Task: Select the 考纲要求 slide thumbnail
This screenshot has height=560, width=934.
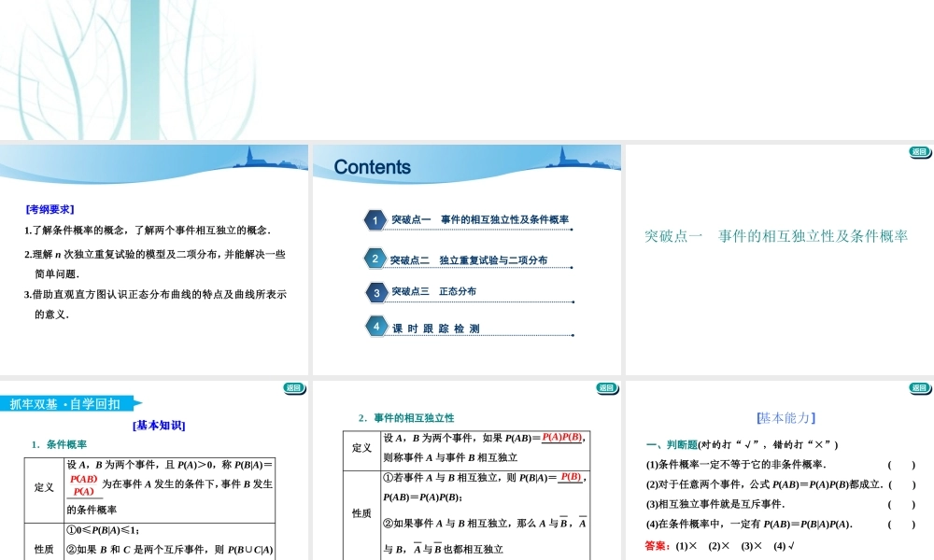Action: pyautogui.click(x=154, y=259)
